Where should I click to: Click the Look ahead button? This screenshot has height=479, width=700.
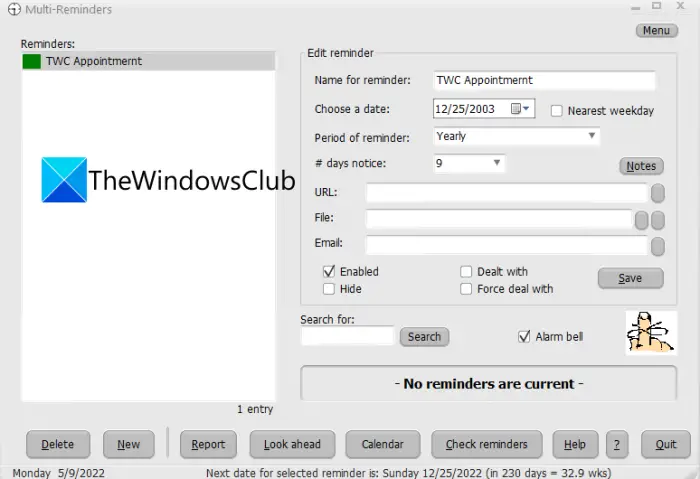click(292, 444)
